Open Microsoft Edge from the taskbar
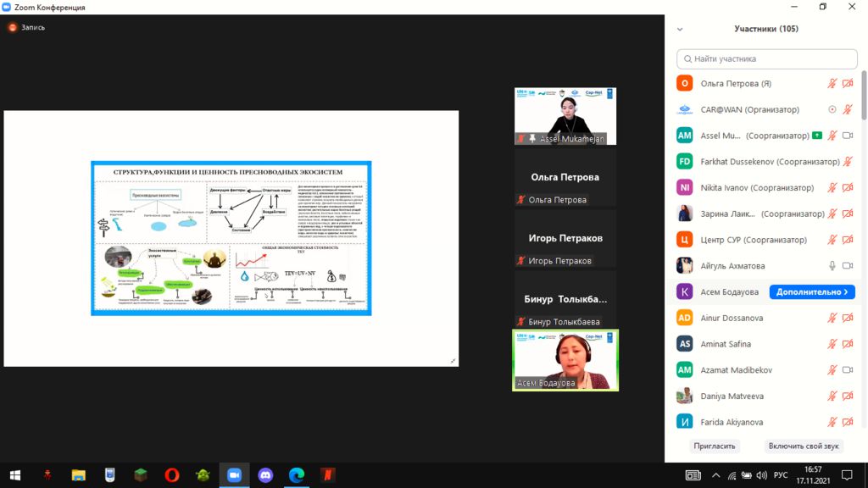This screenshot has width=868, height=488. 297,474
